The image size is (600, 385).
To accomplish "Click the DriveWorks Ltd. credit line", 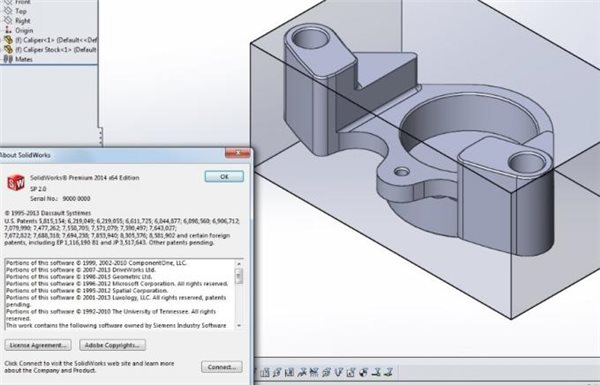I will click(x=81, y=270).
